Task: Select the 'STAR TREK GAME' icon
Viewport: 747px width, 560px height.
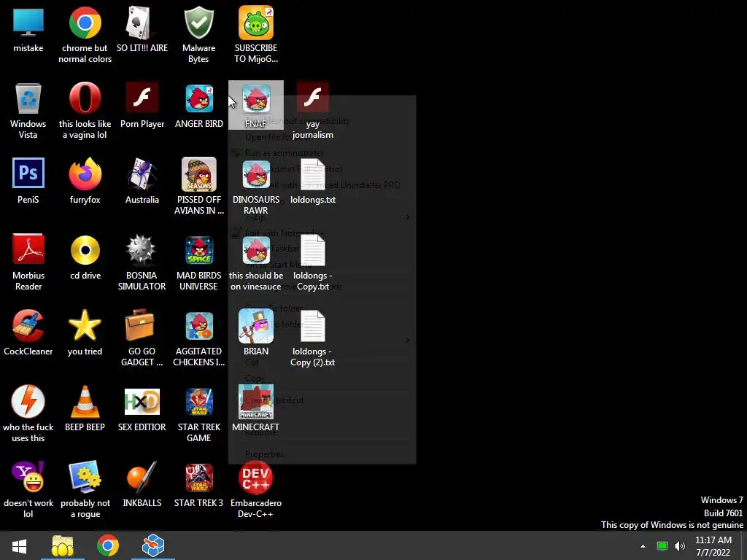Action: pyautogui.click(x=198, y=402)
